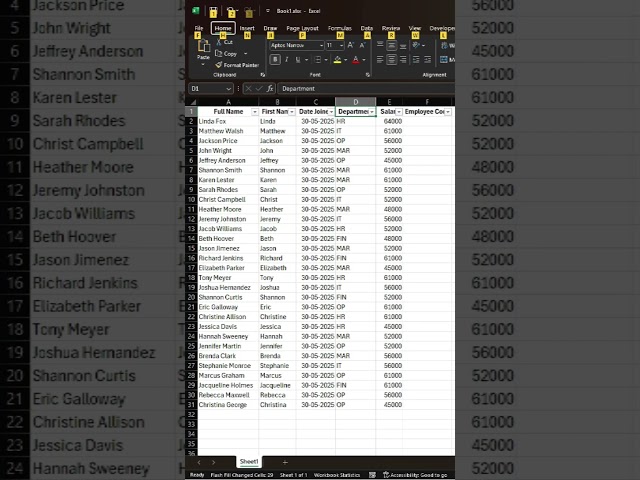Click the Cut button
This screenshot has height=480, width=640.
(225, 42)
